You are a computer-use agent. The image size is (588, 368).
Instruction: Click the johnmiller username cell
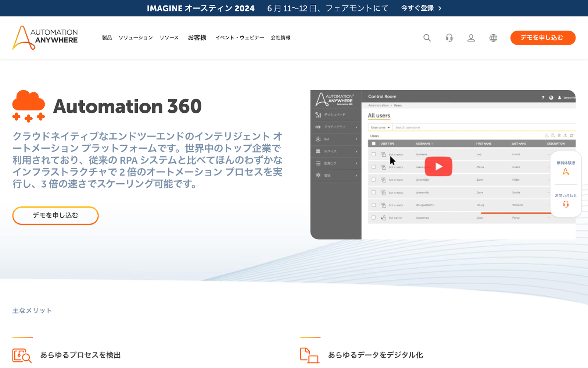423,180
